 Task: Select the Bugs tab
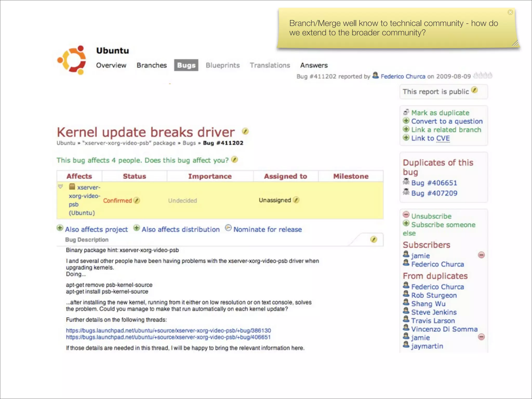click(x=186, y=65)
